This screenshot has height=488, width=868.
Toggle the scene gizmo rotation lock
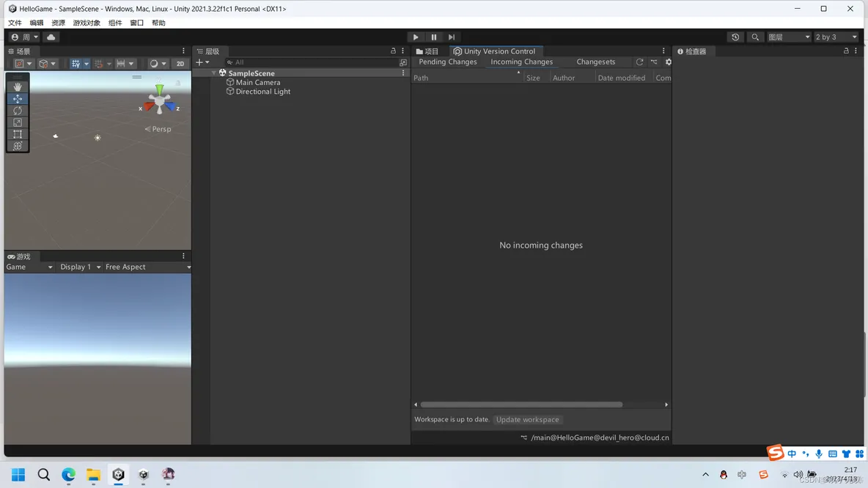[178, 83]
